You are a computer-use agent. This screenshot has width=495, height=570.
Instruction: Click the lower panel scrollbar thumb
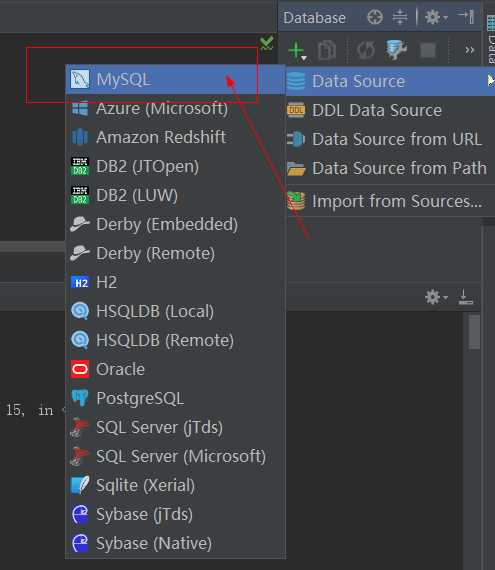pos(474,332)
